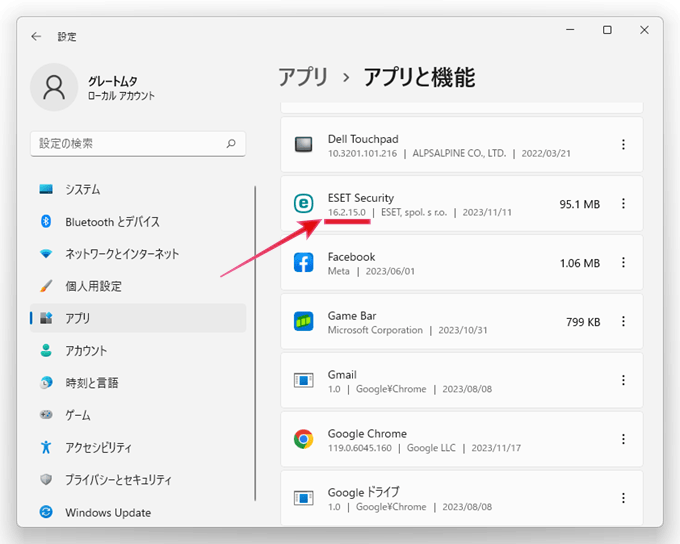The width and height of the screenshot is (680, 544).
Task: Click the アカウント person icon
Action: click(x=46, y=350)
